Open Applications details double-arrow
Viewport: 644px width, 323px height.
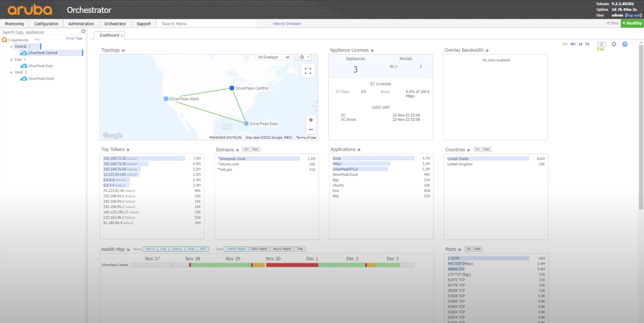point(359,150)
